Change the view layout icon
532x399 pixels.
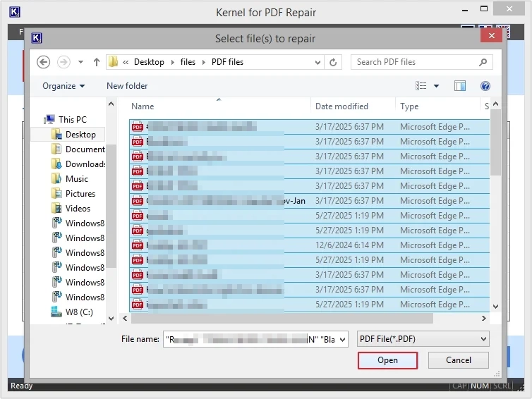[x=421, y=86]
